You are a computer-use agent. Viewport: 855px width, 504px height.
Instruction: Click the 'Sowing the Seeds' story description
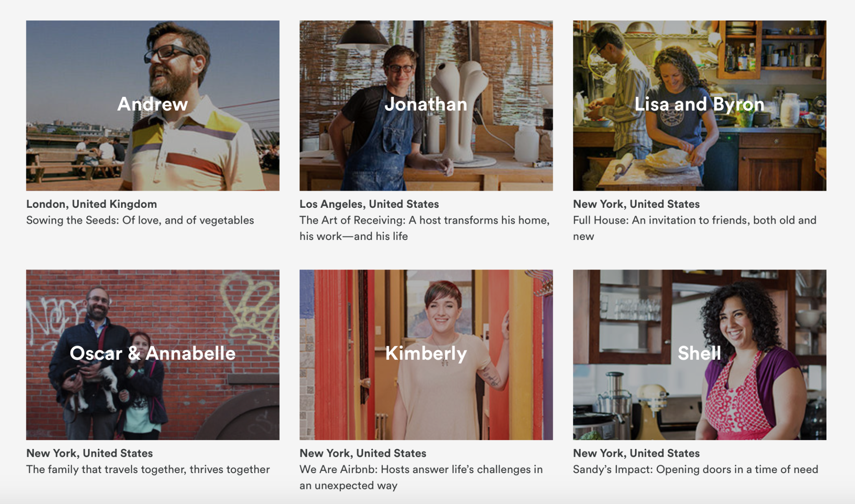[140, 220]
